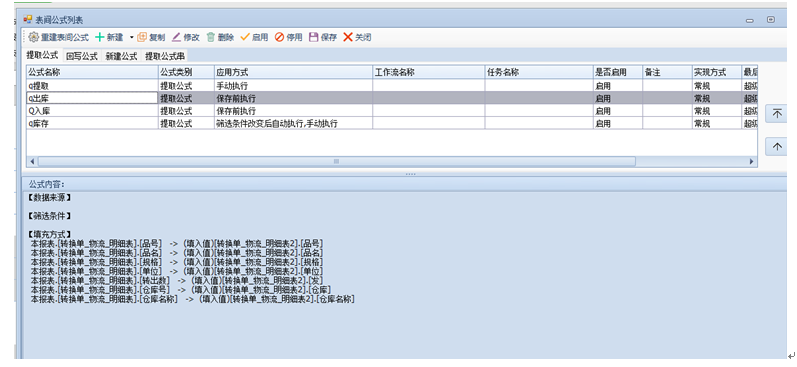Click the 工作流名称 column header
The image size is (797, 367).
click(428, 72)
